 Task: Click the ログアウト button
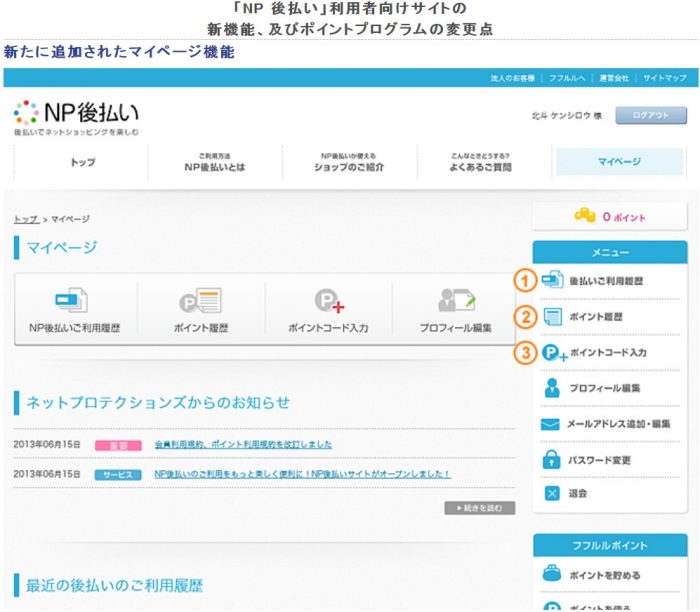click(x=651, y=115)
